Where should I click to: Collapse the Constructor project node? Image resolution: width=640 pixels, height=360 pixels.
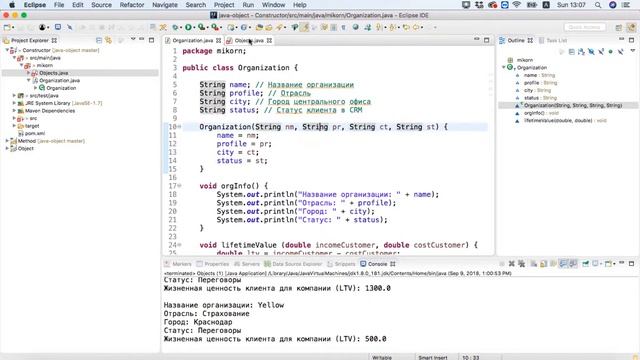(x=7, y=50)
